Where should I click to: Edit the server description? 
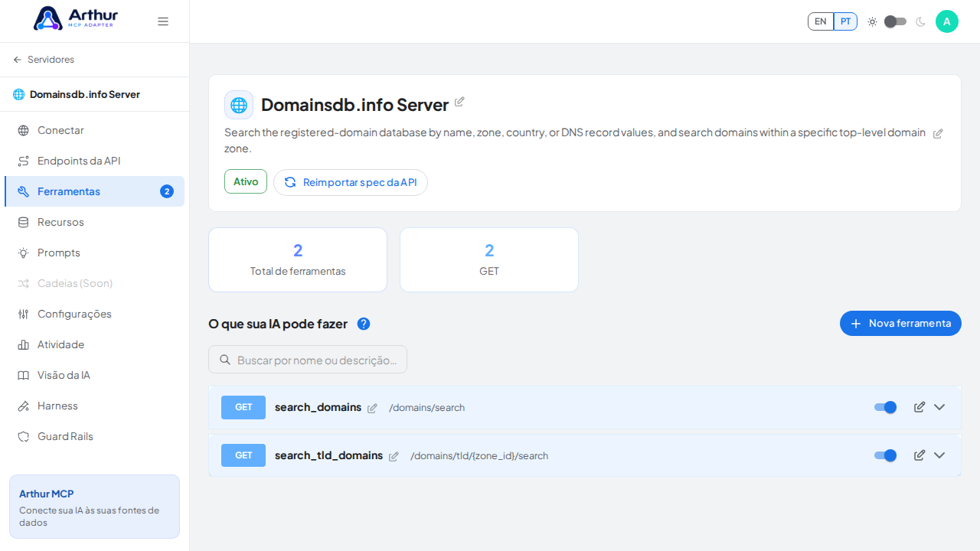[938, 133]
